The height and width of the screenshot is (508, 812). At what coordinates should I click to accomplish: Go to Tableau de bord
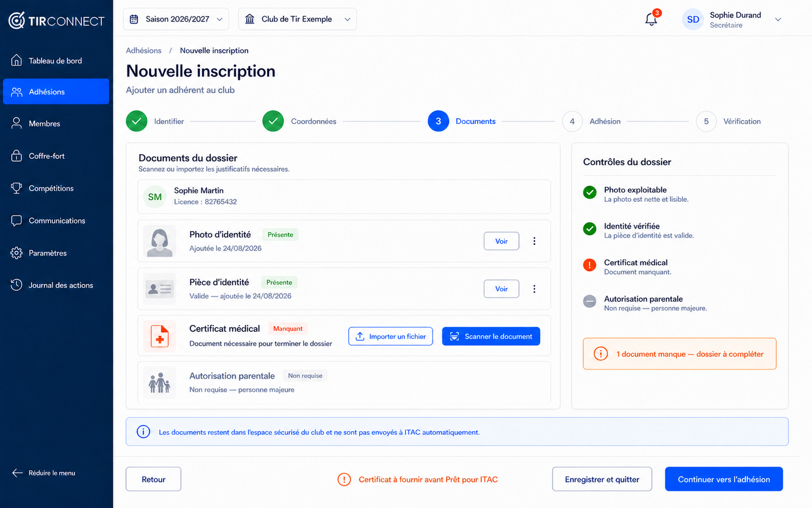click(x=56, y=60)
